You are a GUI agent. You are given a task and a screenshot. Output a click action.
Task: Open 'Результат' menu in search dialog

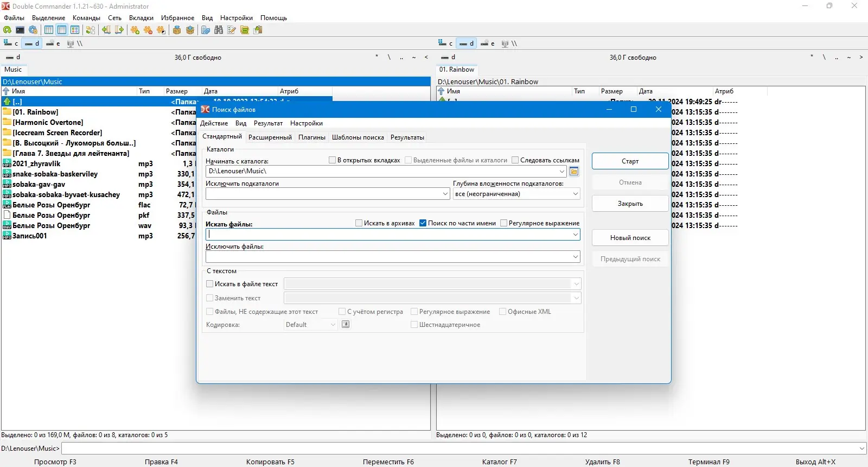pos(268,123)
